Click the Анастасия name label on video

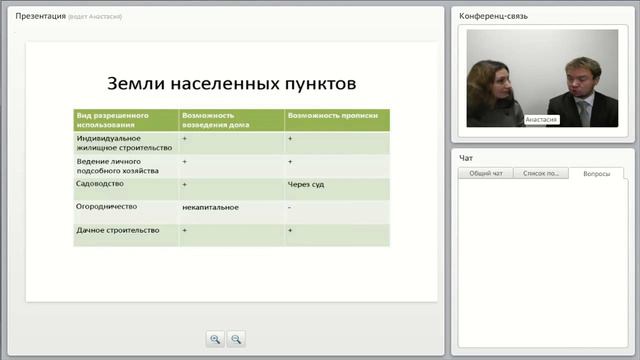(x=541, y=120)
